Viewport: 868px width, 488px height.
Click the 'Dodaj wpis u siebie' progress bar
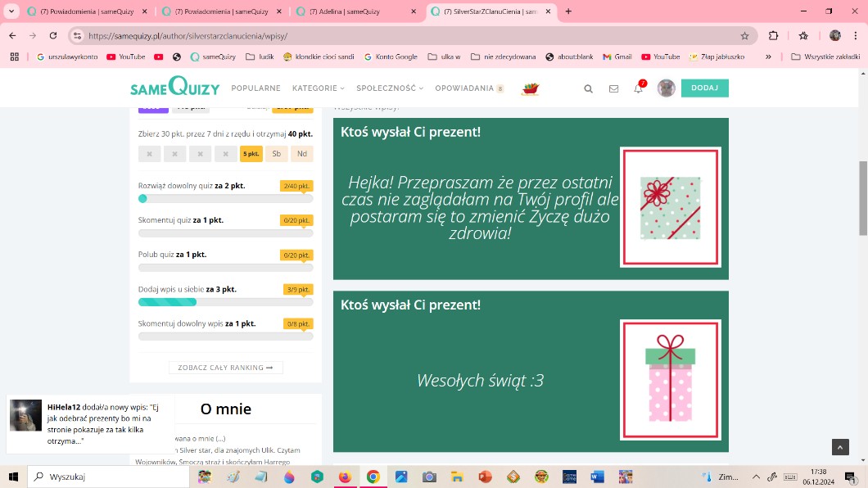click(x=225, y=302)
